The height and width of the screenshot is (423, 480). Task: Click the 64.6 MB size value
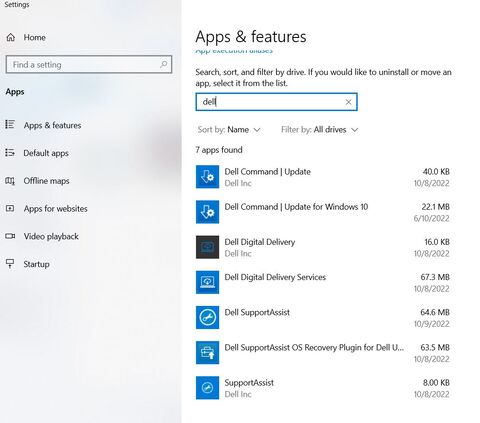(435, 312)
